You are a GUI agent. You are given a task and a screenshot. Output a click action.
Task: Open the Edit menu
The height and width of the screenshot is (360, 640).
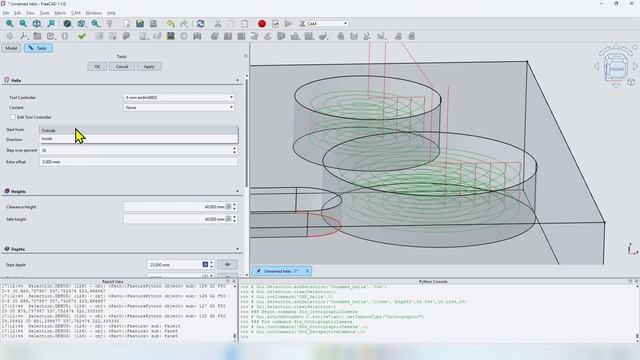pos(18,13)
